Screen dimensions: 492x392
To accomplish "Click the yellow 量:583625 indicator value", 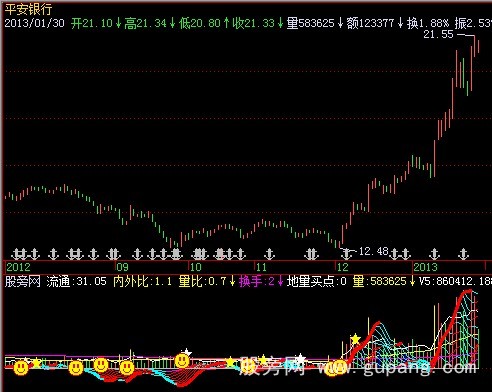I will tap(380, 281).
